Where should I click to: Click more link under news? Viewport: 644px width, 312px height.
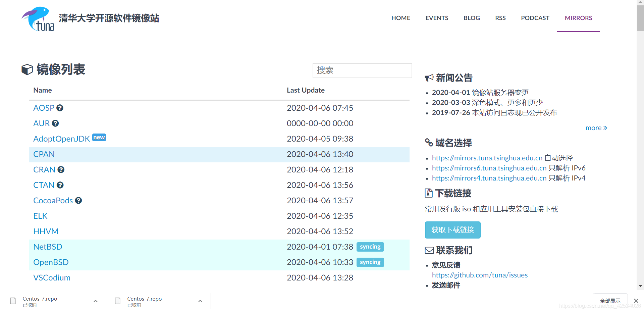596,128
